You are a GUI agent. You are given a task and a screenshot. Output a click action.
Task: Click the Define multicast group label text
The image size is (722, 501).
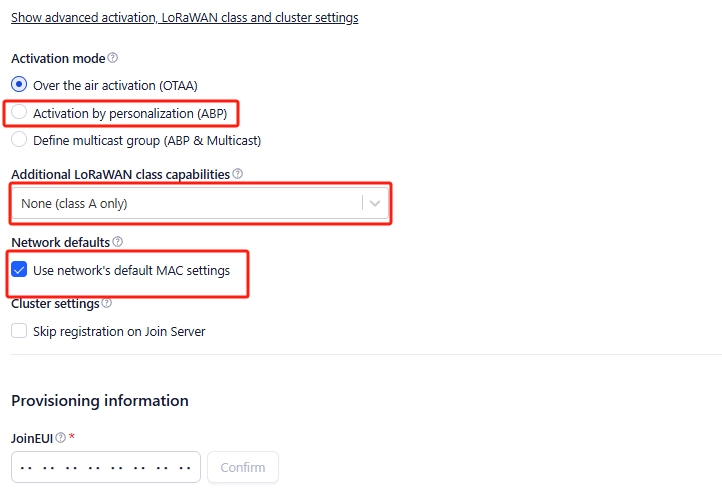coord(147,141)
